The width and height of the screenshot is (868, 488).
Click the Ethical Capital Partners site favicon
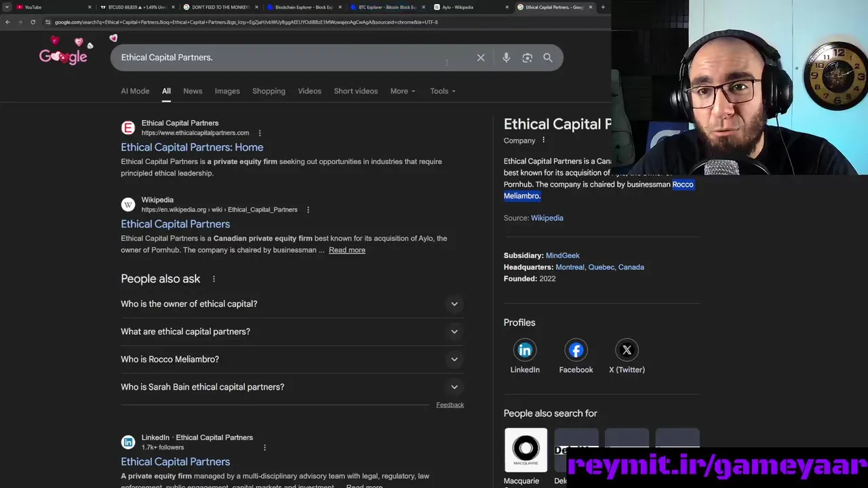(128, 128)
